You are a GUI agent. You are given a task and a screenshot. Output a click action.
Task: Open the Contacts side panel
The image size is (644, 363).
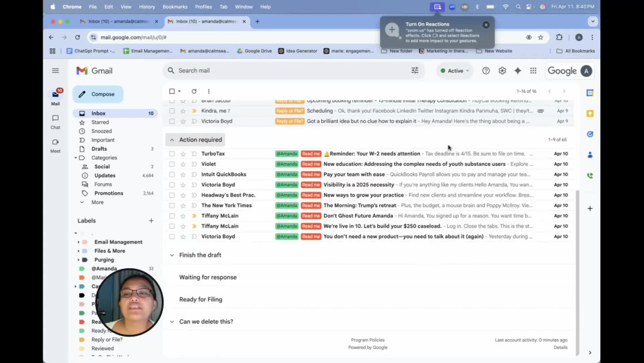(x=590, y=155)
